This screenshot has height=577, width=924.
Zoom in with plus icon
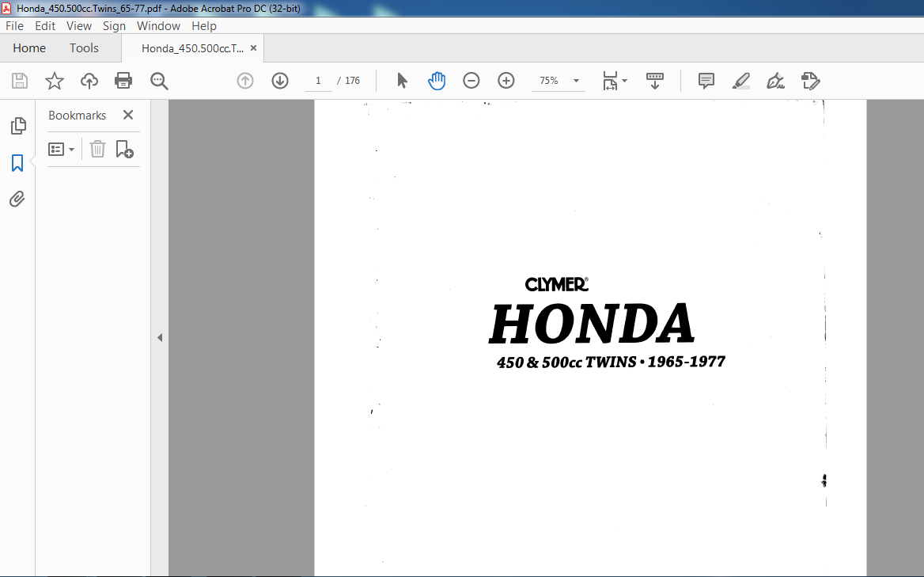pos(506,81)
